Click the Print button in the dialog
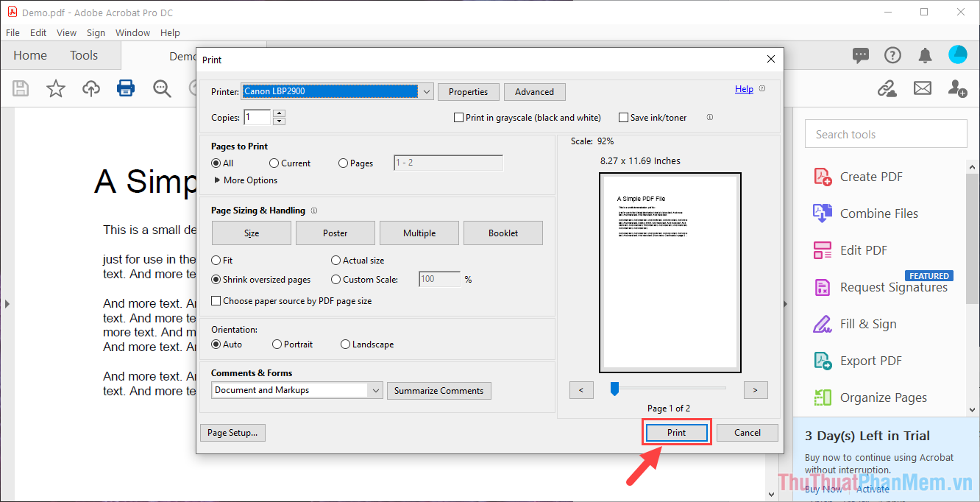This screenshot has width=980, height=502. [x=677, y=433]
